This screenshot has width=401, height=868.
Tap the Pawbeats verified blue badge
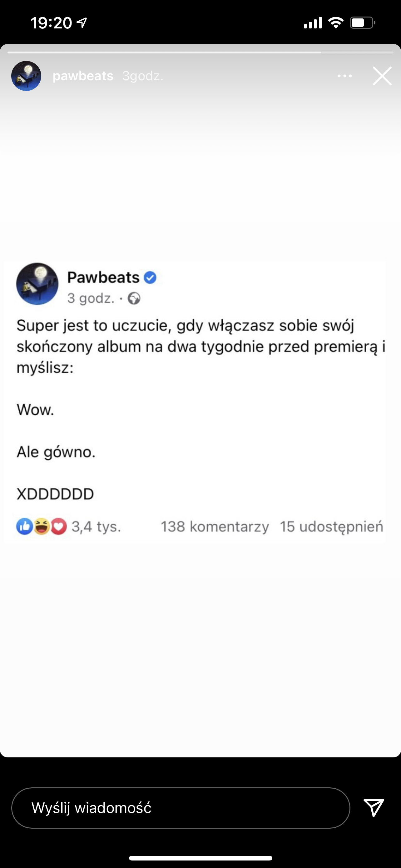150,278
